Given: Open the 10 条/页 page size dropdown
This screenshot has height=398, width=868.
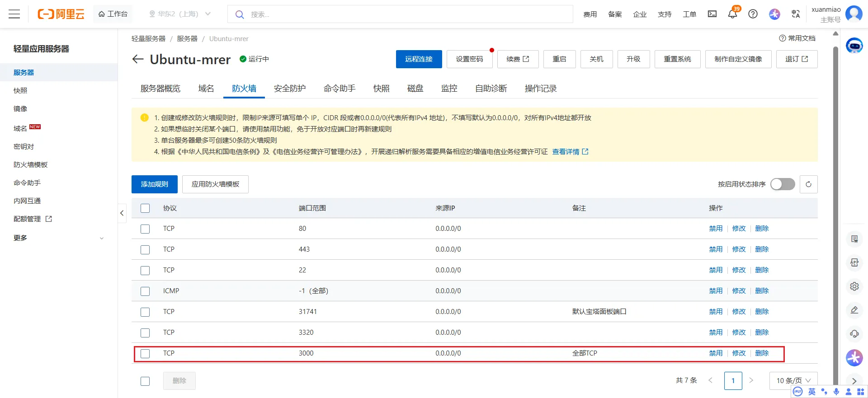Looking at the screenshot, I should click(x=793, y=381).
